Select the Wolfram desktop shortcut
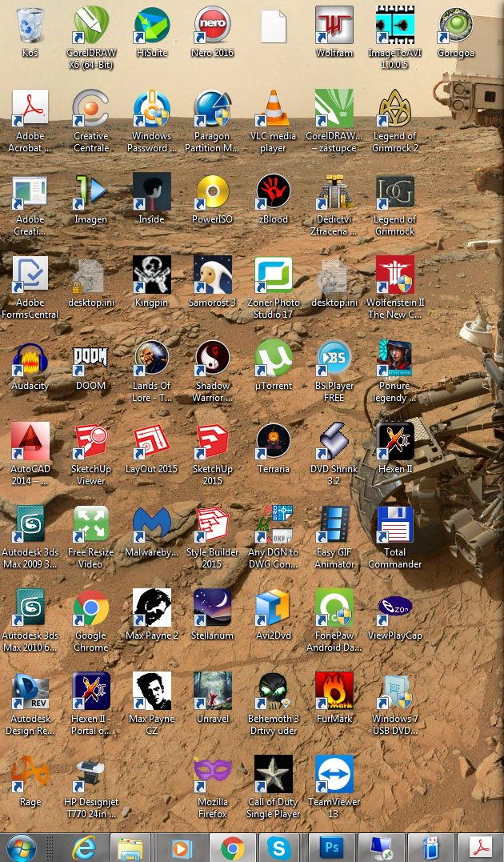Screen dimensions: 504x862 [x=334, y=25]
